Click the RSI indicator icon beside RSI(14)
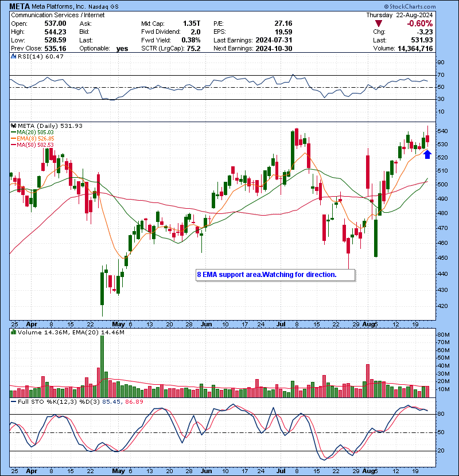459x476 pixels. click(13, 56)
